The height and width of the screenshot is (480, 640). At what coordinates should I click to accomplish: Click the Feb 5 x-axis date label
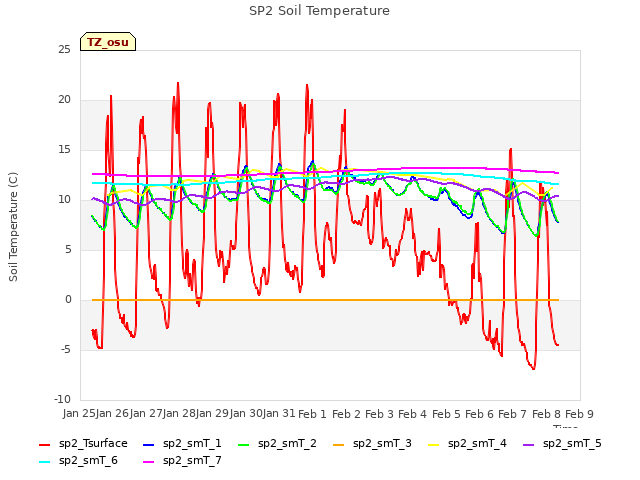[446, 414]
